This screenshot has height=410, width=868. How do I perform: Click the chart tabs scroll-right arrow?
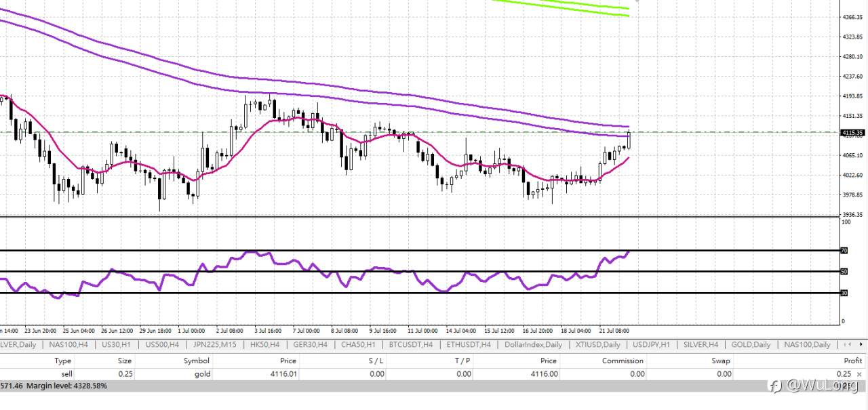[x=861, y=344]
